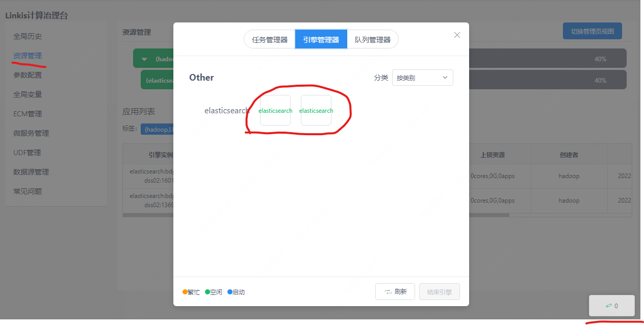Image resolution: width=644 pixels, height=325 pixels.
Task: Open 全局变量 sidebar item
Action: 28,94
